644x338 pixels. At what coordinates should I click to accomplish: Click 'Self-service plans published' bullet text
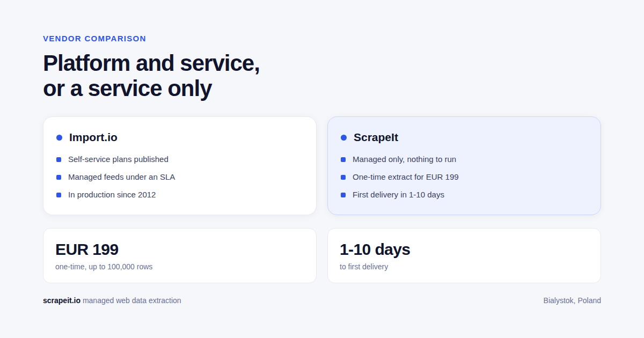pyautogui.click(x=118, y=159)
